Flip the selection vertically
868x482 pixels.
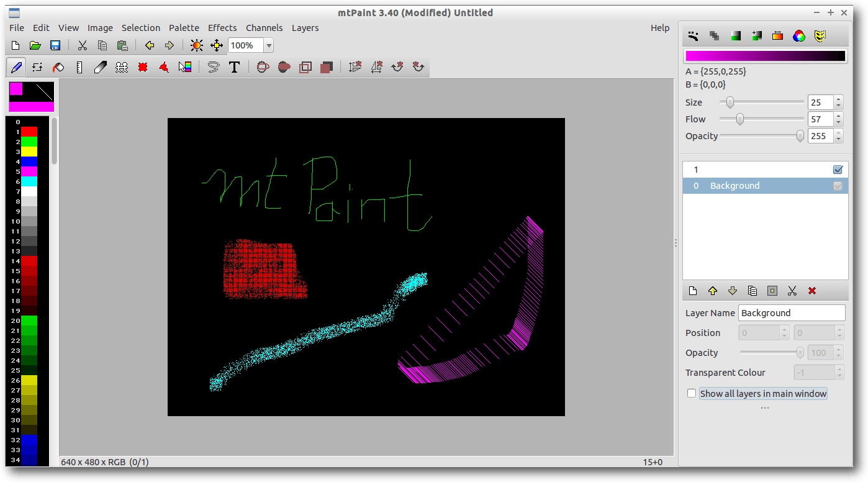(x=355, y=67)
